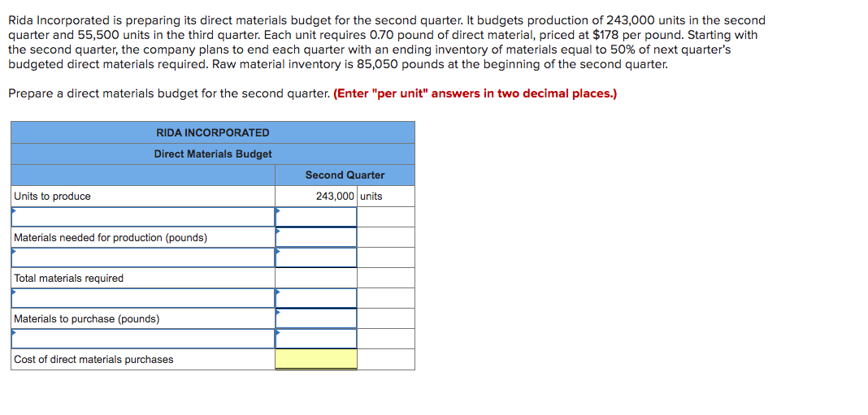
Task: Click the Materials needed for production value field
Action: (x=316, y=237)
